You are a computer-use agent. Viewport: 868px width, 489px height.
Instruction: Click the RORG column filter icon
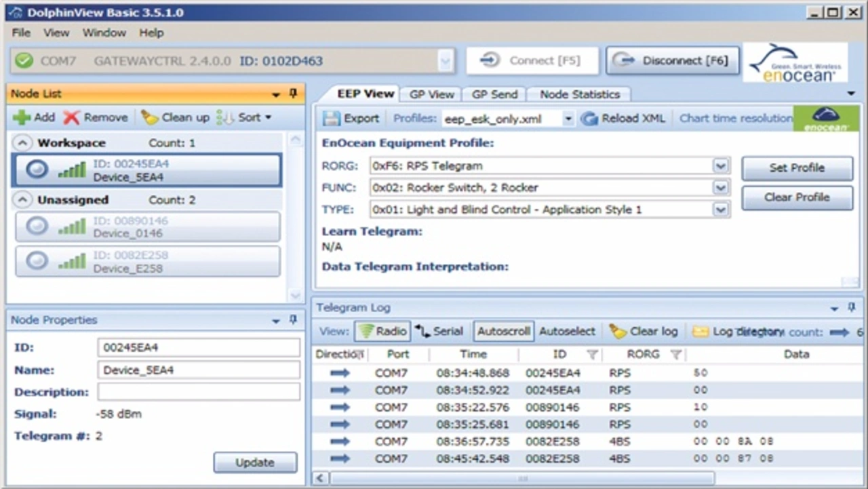click(675, 355)
